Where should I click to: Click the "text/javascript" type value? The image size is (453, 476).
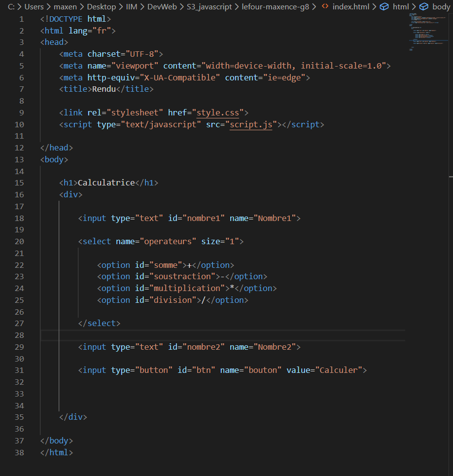161,124
